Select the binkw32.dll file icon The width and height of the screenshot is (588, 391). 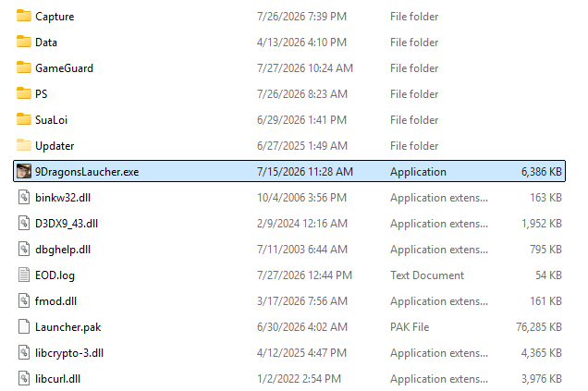click(24, 197)
